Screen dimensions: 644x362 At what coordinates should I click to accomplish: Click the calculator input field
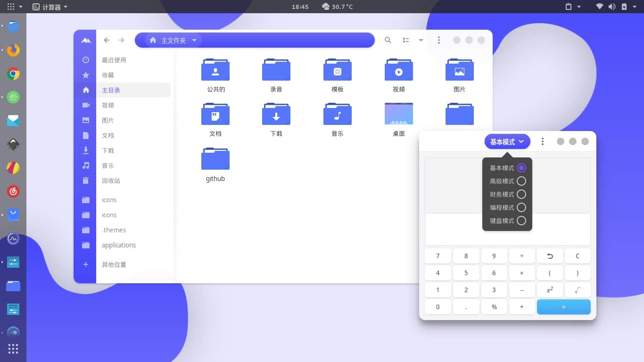coord(507,229)
